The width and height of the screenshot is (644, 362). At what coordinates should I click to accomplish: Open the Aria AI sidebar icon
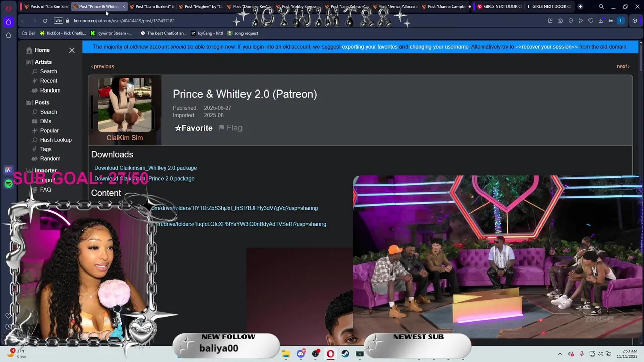click(x=8, y=170)
